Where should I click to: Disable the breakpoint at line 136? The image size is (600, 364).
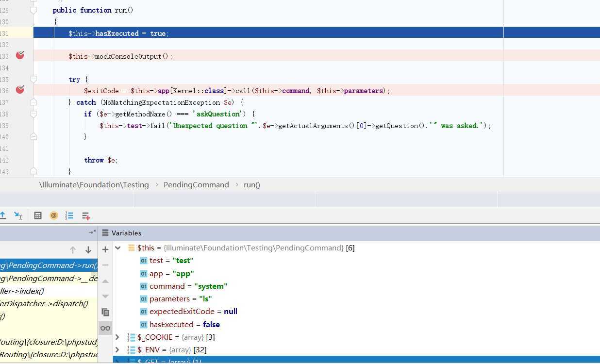[x=20, y=90]
